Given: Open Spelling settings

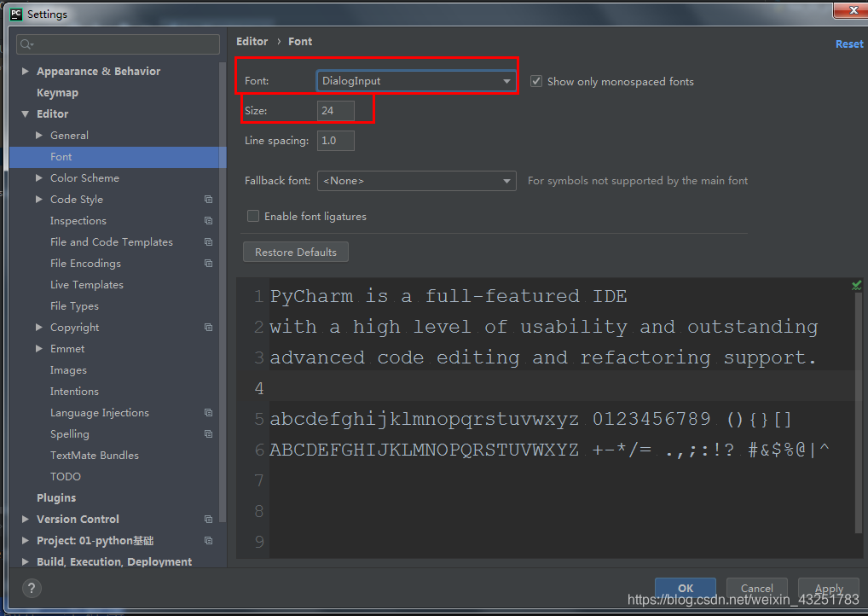Looking at the screenshot, I should [x=70, y=433].
